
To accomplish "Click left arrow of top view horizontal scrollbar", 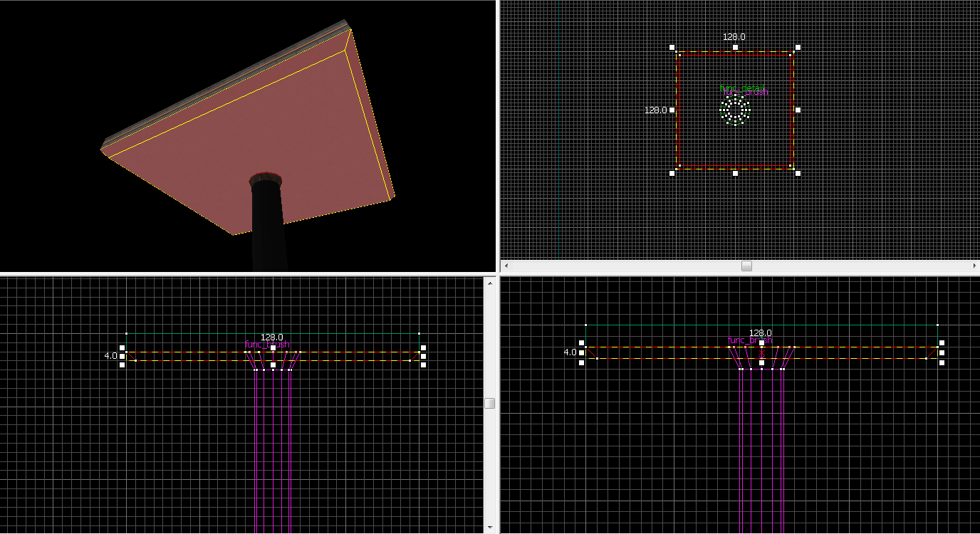I will point(506,266).
